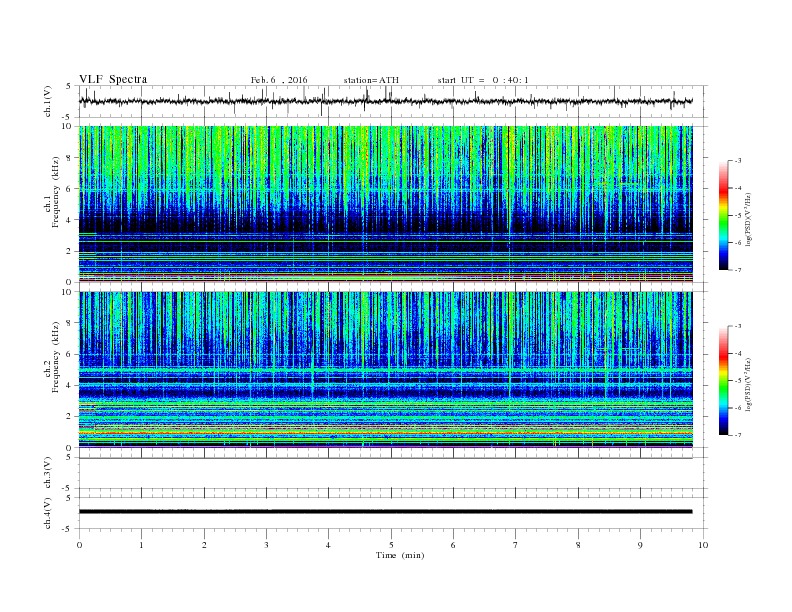
Task: Click the "ch.1(V)" axis label at top
Action: (x=48, y=100)
